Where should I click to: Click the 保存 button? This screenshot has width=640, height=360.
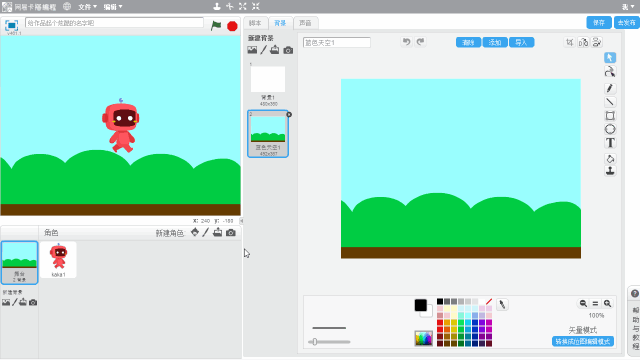(599, 23)
